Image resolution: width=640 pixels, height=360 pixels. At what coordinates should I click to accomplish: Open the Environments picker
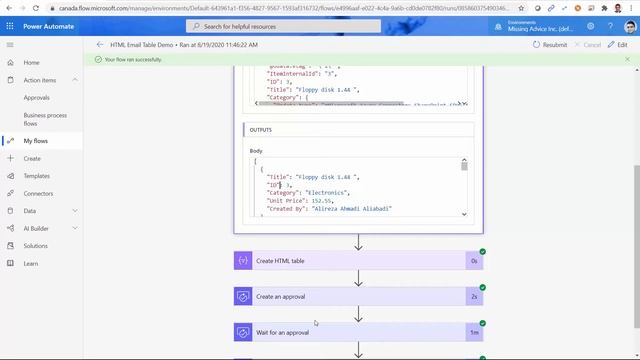pos(540,26)
